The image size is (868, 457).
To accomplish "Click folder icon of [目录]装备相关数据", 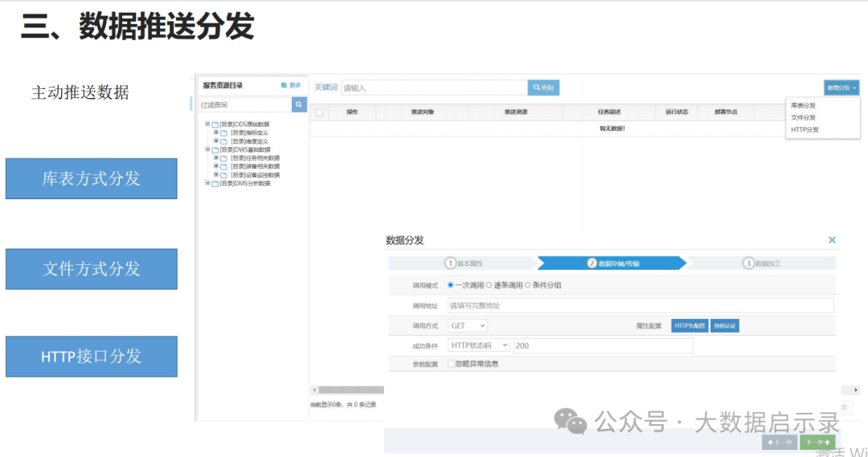I will [223, 166].
